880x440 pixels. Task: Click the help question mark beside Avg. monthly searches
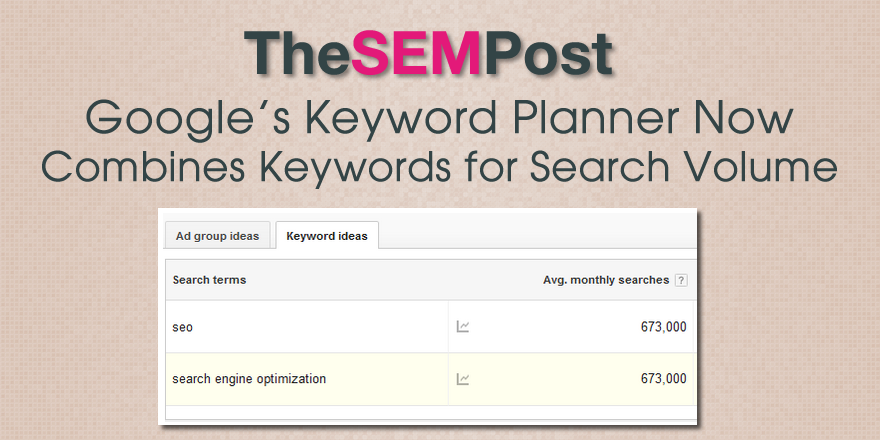coord(681,281)
